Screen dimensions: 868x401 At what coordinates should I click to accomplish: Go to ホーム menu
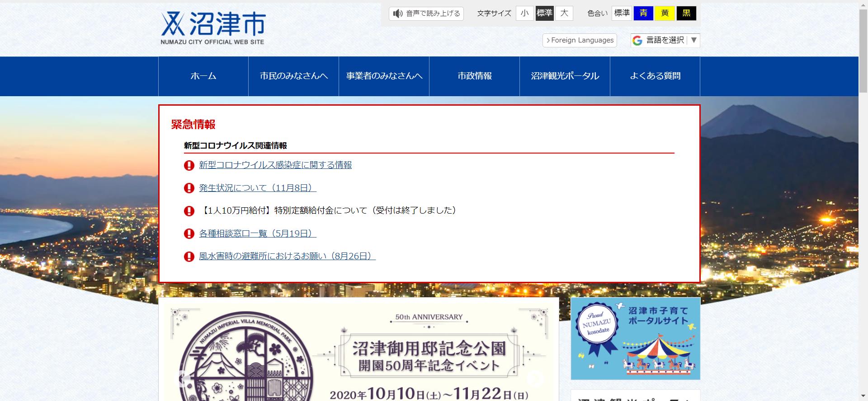pyautogui.click(x=203, y=76)
